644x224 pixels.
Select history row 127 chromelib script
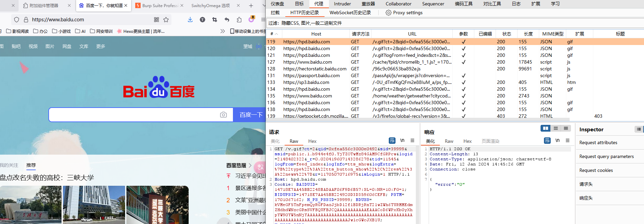455,62
